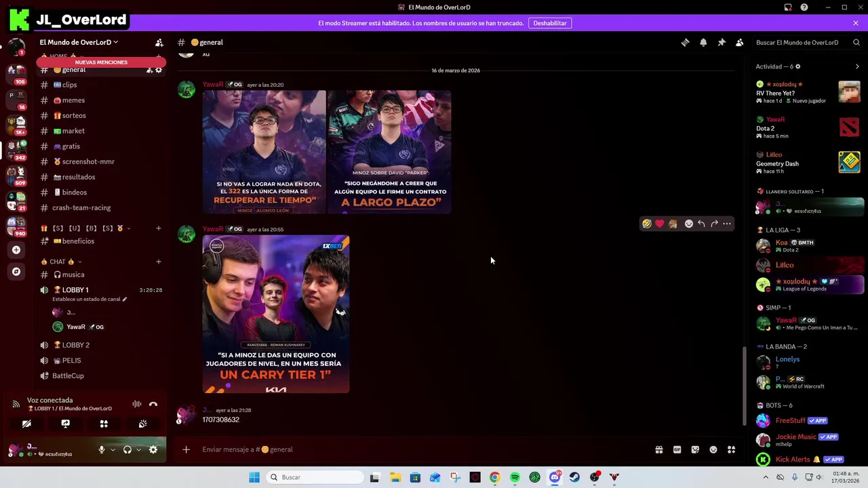Create a channel in [S][U][B][S] category

159,228
